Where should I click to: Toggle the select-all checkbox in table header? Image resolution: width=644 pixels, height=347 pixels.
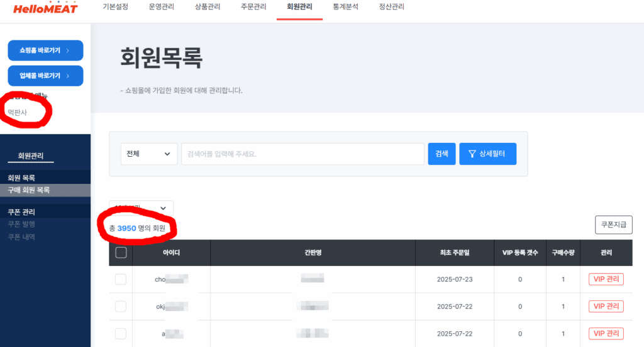click(121, 253)
